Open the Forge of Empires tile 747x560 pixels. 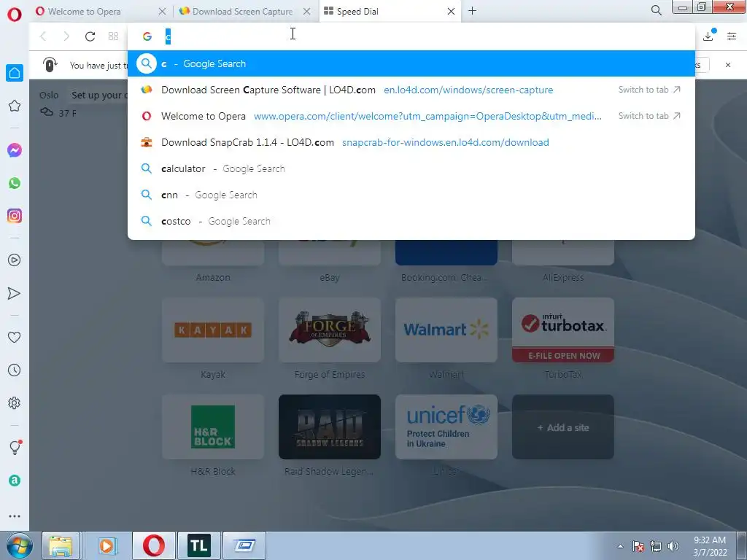click(x=330, y=330)
